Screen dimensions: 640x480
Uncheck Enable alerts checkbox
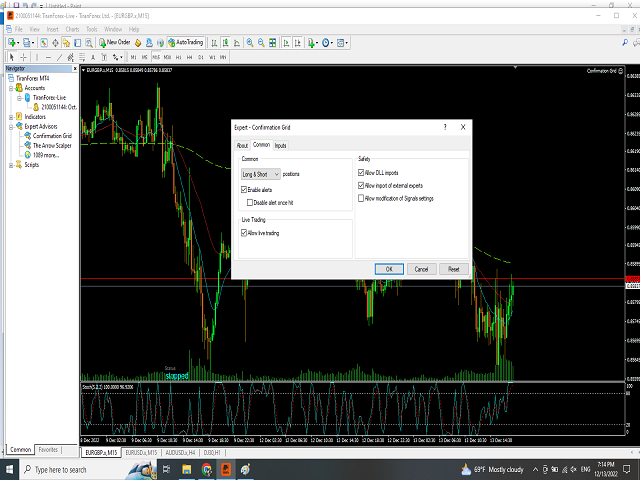244,189
